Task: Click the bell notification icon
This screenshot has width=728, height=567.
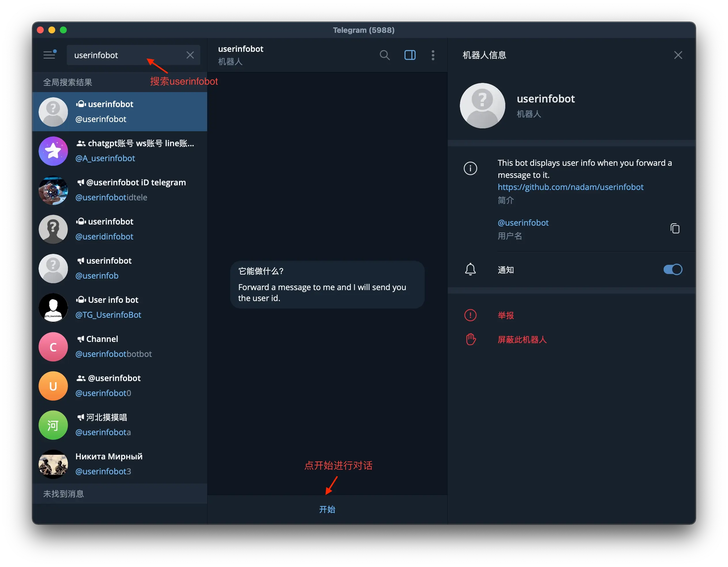Action: click(x=470, y=269)
